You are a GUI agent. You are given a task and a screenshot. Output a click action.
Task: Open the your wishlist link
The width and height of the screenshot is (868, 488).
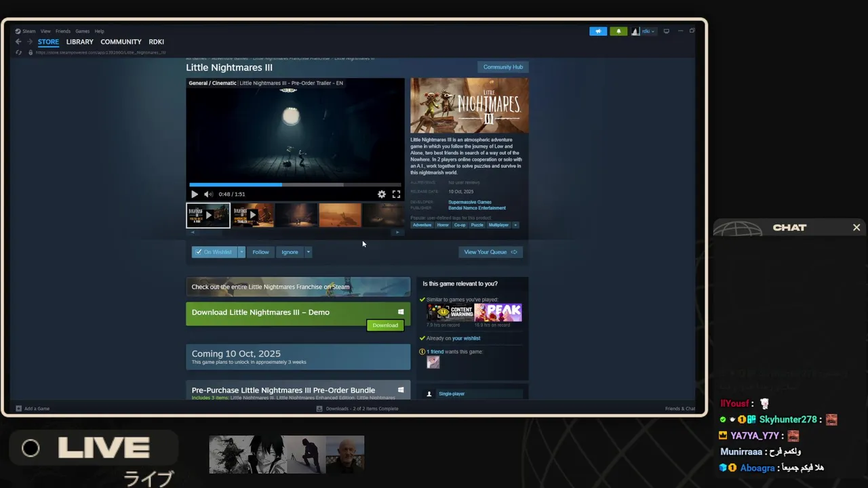(466, 338)
